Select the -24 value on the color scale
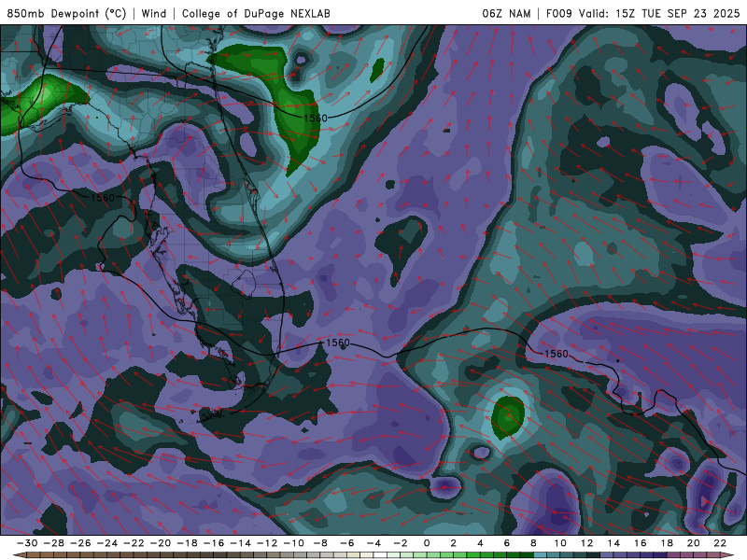Image resolution: width=747 pixels, height=560 pixels. click(x=107, y=543)
